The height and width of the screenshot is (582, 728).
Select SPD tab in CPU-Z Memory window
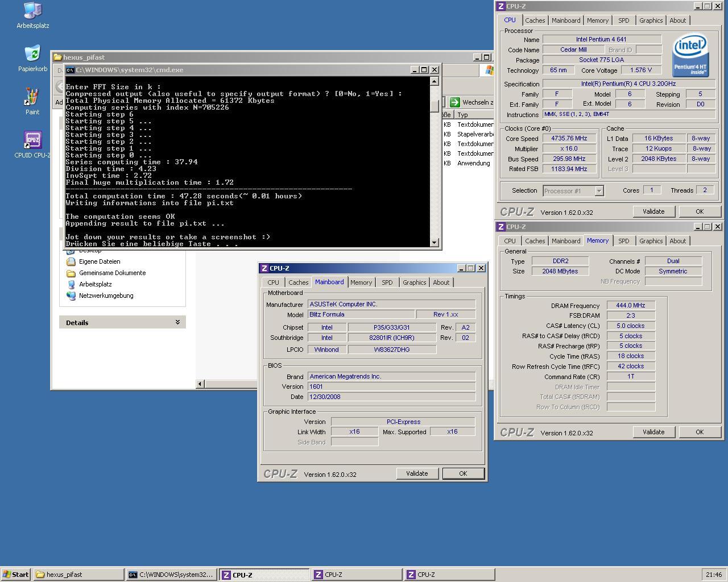[x=623, y=241]
